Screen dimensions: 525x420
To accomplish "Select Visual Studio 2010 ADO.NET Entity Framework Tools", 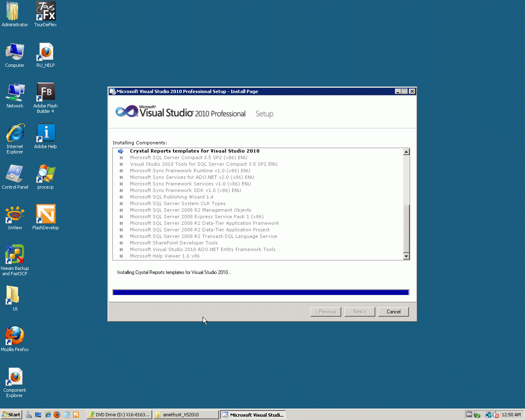I will [x=203, y=249].
